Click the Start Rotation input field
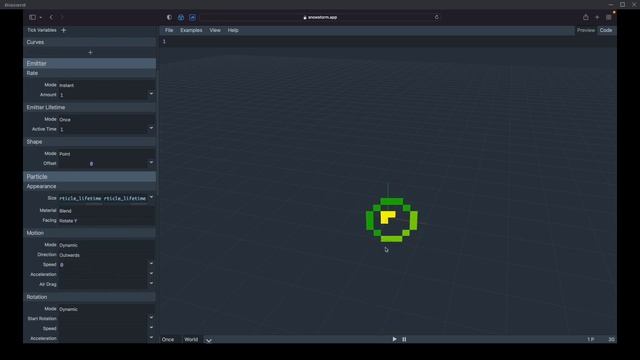 pyautogui.click(x=103, y=318)
